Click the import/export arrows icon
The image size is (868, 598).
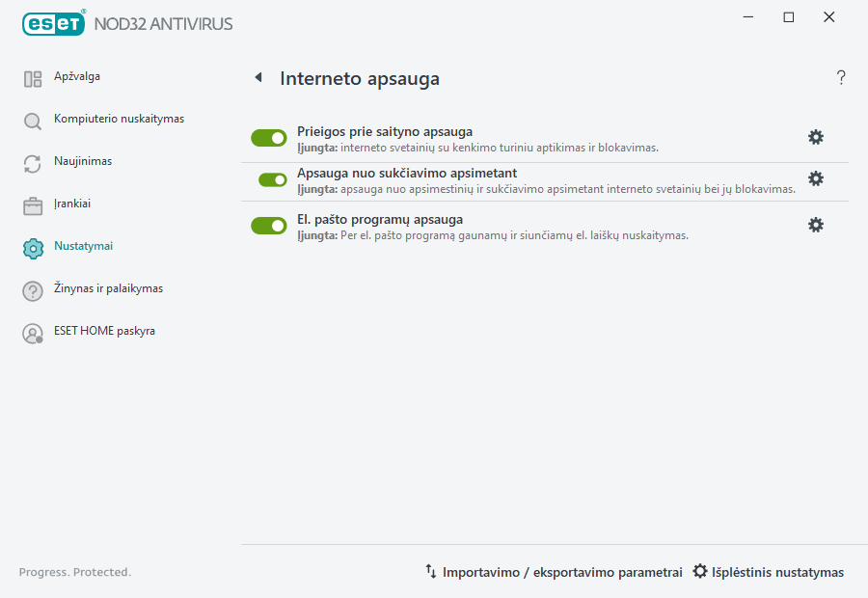pyautogui.click(x=431, y=571)
